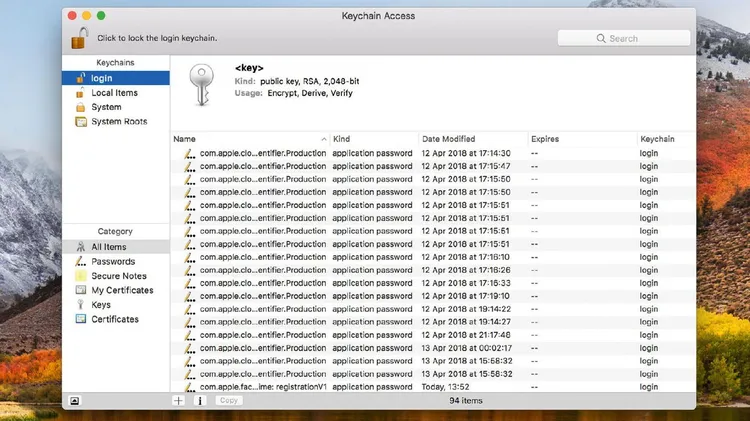
Task: Open the System Roots keychain
Action: 119,122
